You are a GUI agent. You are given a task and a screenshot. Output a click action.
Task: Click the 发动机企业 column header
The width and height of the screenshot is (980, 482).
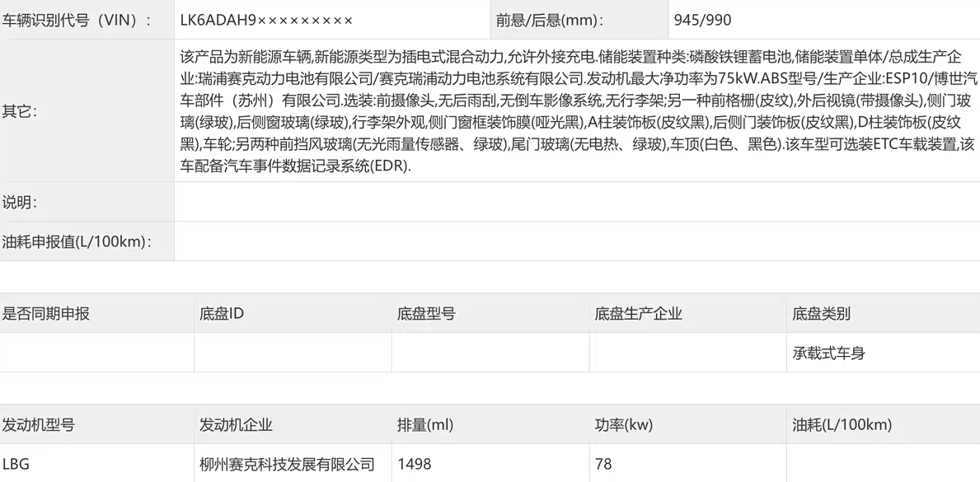(x=236, y=425)
